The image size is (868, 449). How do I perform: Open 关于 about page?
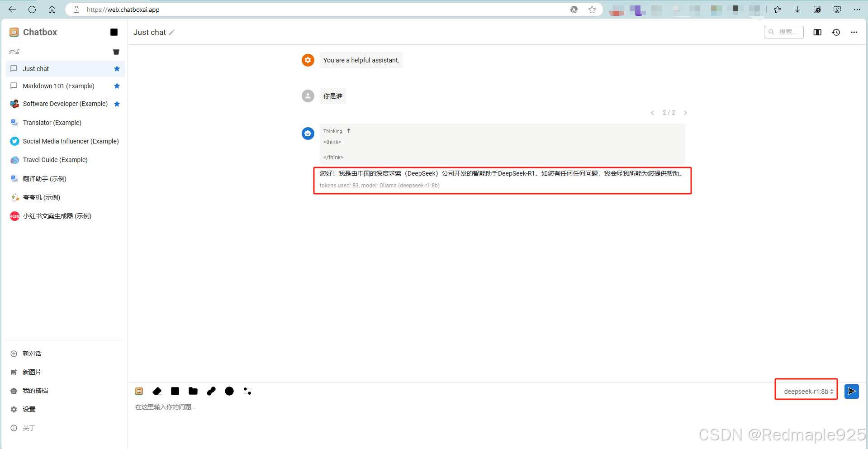coord(65,428)
